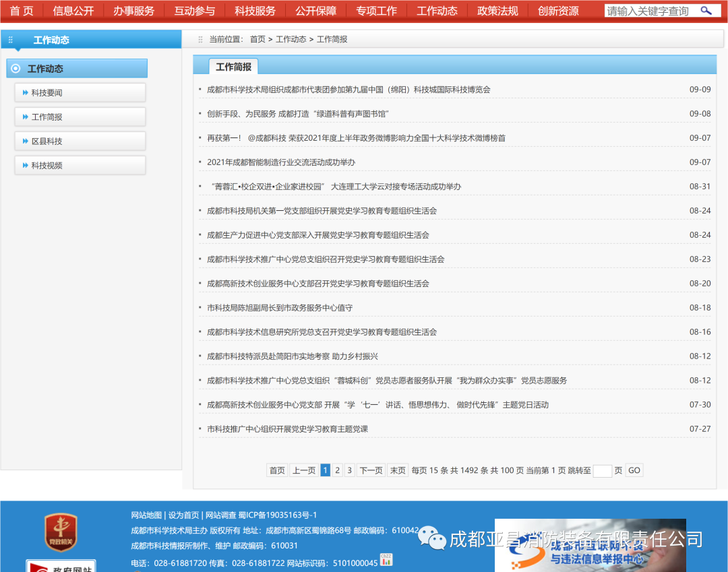Click the 网站地图 footer link

point(146,515)
